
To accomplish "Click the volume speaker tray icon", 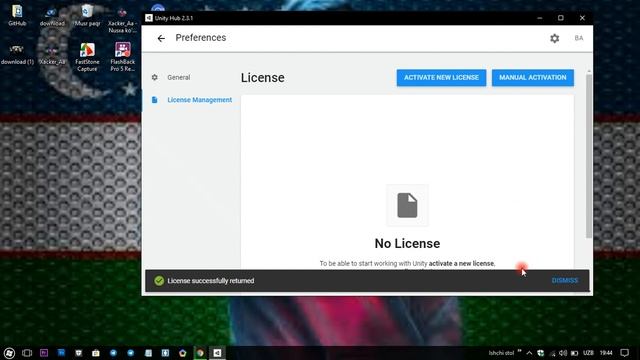I will click(563, 353).
